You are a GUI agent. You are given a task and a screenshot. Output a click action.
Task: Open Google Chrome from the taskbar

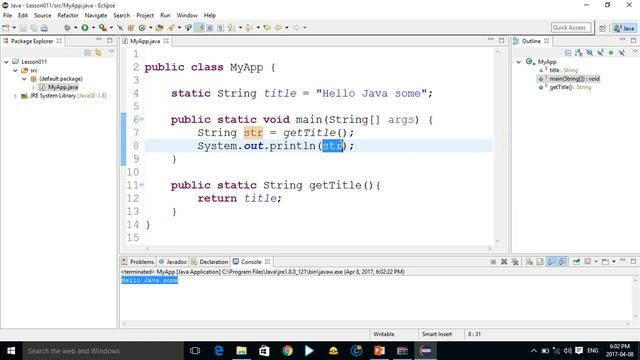pyautogui.click(x=287, y=351)
